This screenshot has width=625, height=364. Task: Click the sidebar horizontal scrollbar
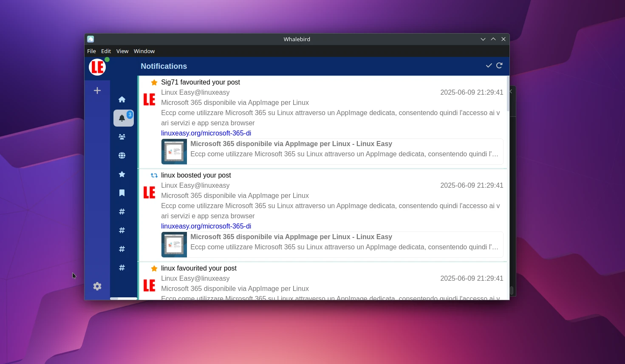(124, 299)
